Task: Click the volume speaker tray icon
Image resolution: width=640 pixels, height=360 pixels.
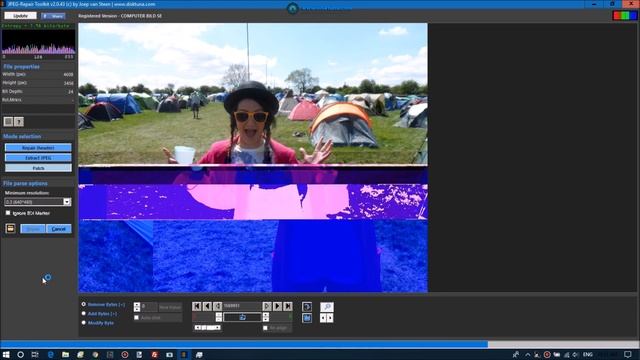Action: tap(576, 354)
